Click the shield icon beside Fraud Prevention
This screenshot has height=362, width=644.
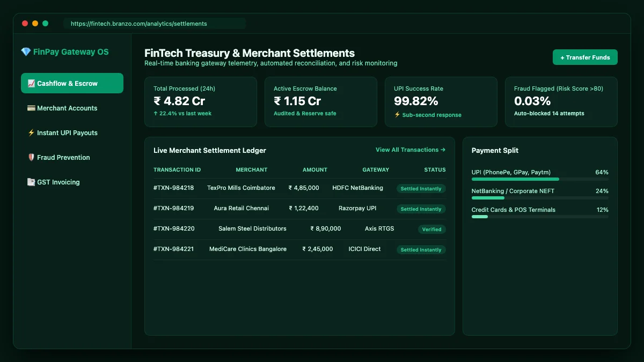[31, 158]
